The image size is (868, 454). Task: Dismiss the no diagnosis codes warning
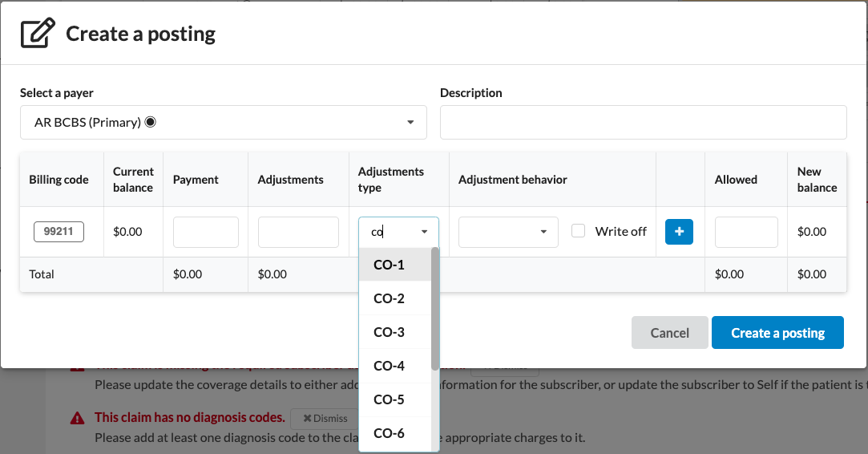point(325,418)
